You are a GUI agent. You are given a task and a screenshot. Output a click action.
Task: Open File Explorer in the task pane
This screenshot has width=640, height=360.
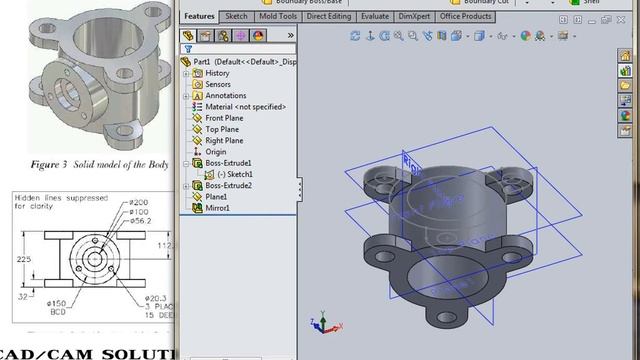click(625, 86)
